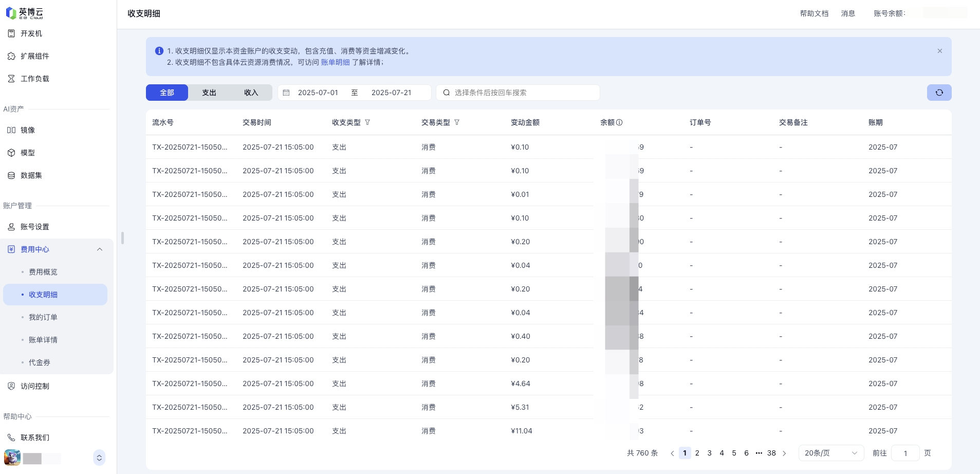The image size is (980, 474).
Task: Click the sidebar resize handle
Action: click(x=122, y=238)
